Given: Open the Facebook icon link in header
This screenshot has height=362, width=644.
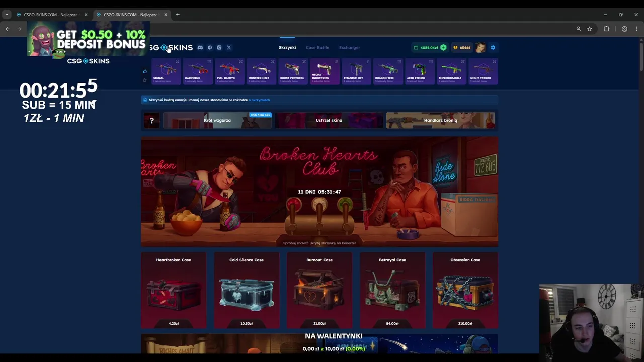Looking at the screenshot, I should click(210, 48).
